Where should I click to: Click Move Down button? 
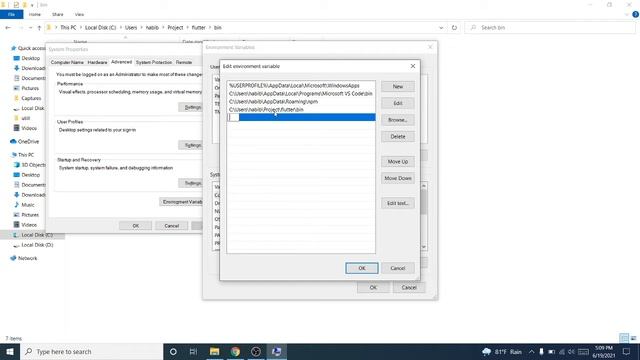coord(398,178)
